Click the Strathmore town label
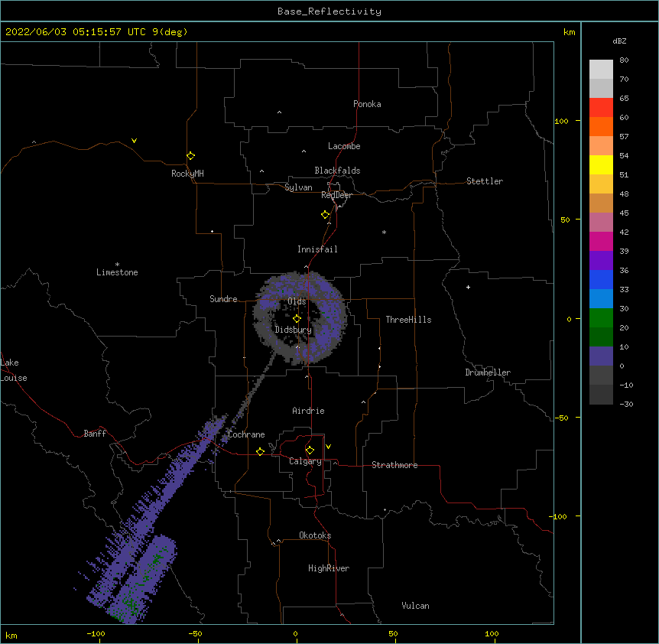 394,465
